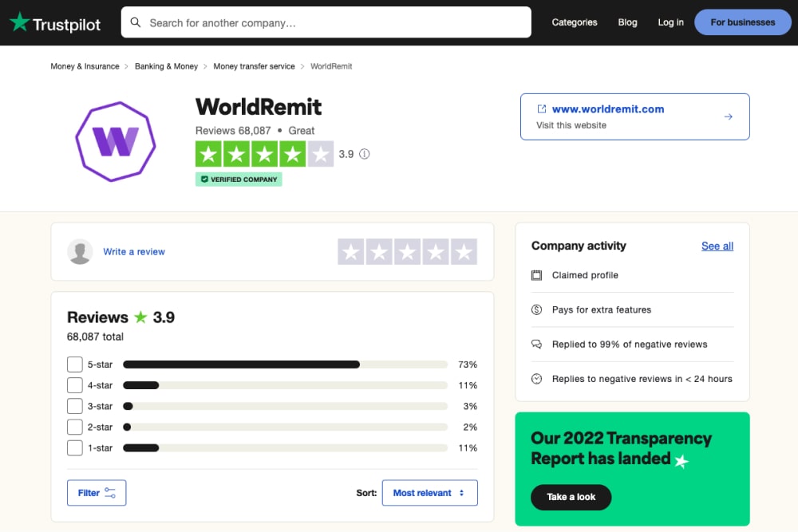Click the Take a look button
Viewport: 798px width, 532px height.
571,497
